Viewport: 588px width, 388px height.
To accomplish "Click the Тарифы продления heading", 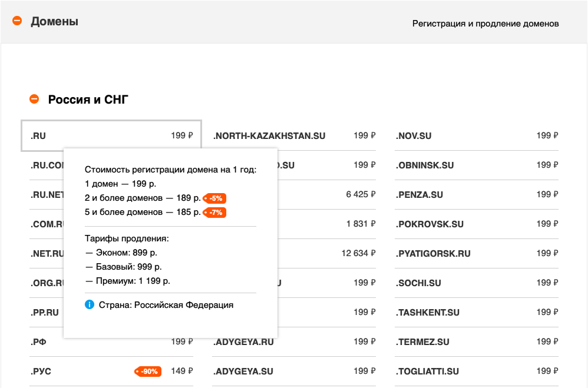I will pyautogui.click(x=127, y=238).
